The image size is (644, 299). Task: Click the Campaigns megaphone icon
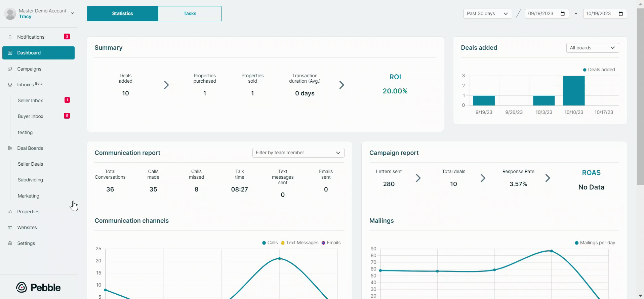(x=10, y=69)
